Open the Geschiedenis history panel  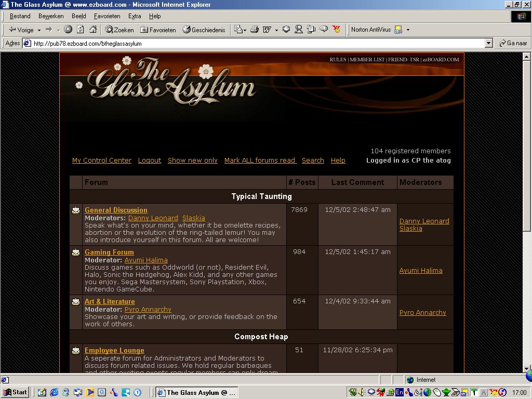[x=204, y=30]
